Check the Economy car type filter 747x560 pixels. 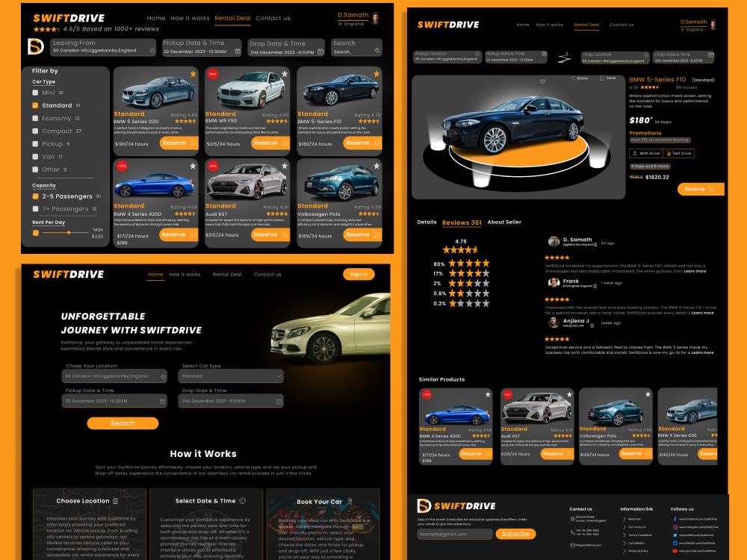click(35, 118)
